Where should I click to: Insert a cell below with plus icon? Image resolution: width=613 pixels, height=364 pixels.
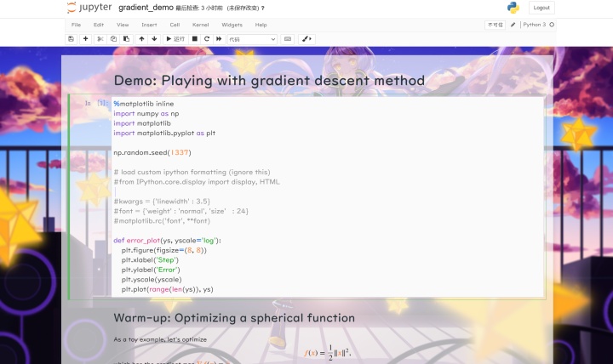click(86, 39)
